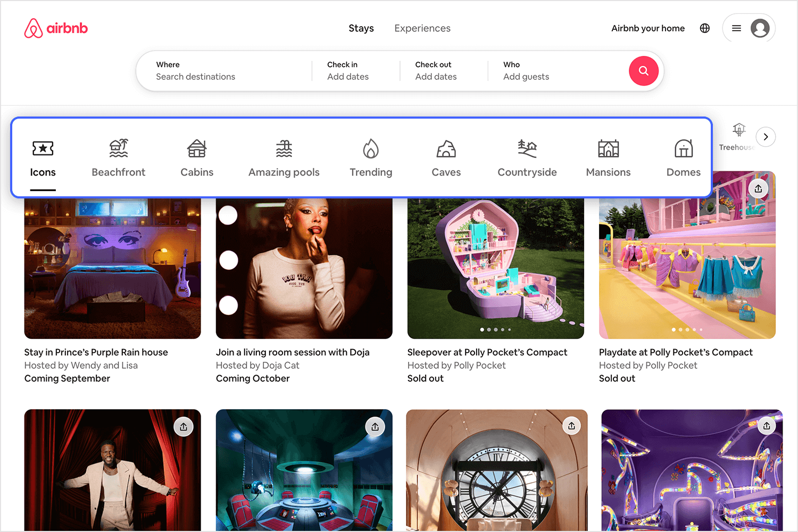
Task: Open the Check out date picker
Action: [444, 71]
